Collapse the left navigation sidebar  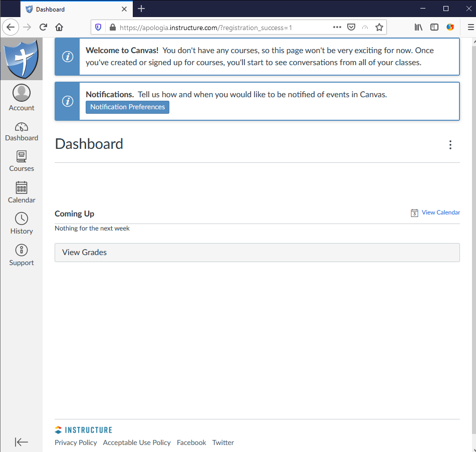(21, 442)
